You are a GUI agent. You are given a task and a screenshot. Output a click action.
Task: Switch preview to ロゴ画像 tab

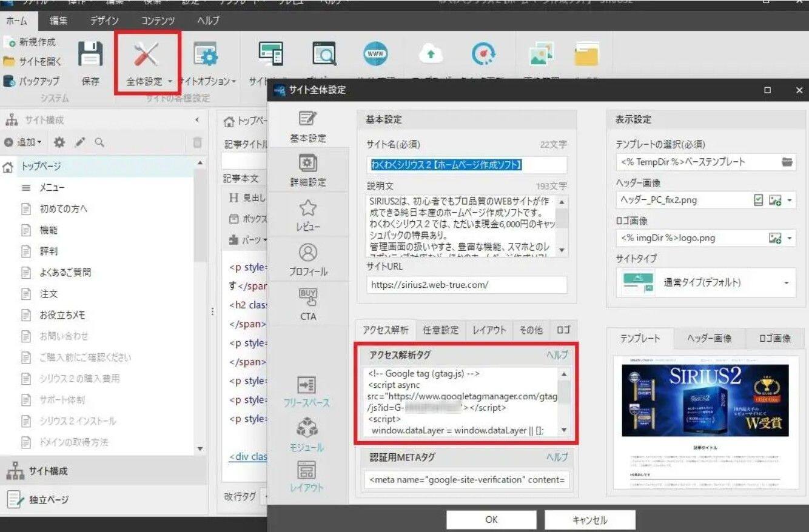tap(774, 338)
